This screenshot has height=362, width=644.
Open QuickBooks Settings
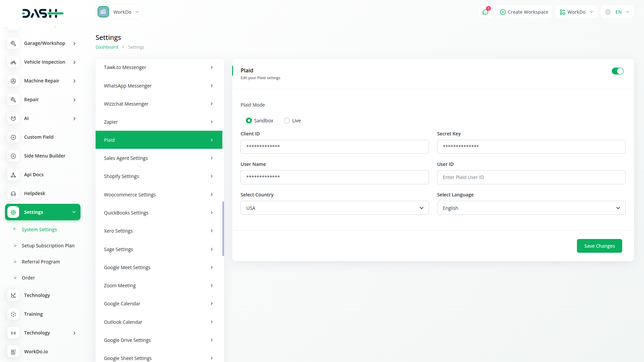click(159, 213)
